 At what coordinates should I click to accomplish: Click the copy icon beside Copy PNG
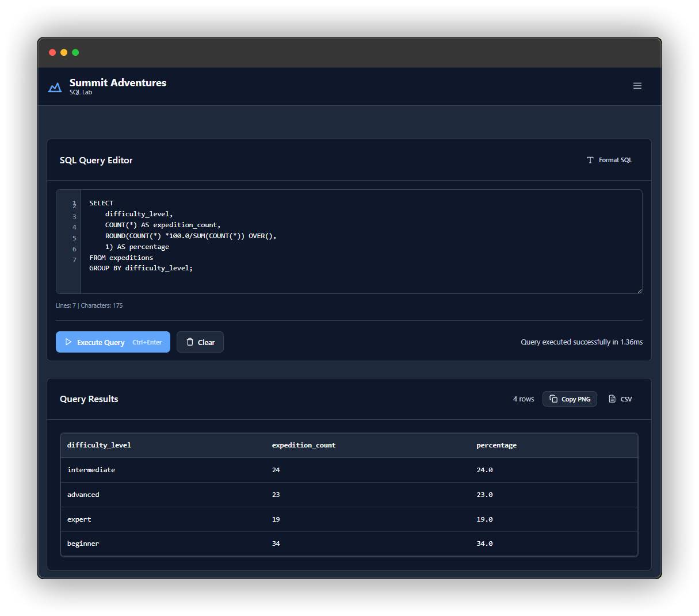point(553,399)
